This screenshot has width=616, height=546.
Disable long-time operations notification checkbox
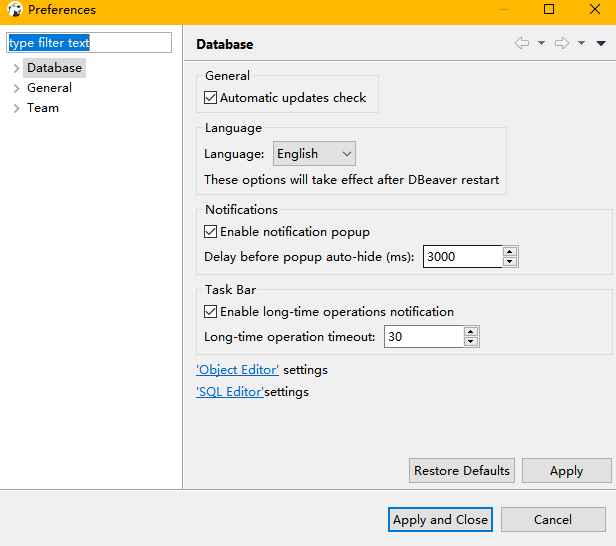(x=210, y=312)
